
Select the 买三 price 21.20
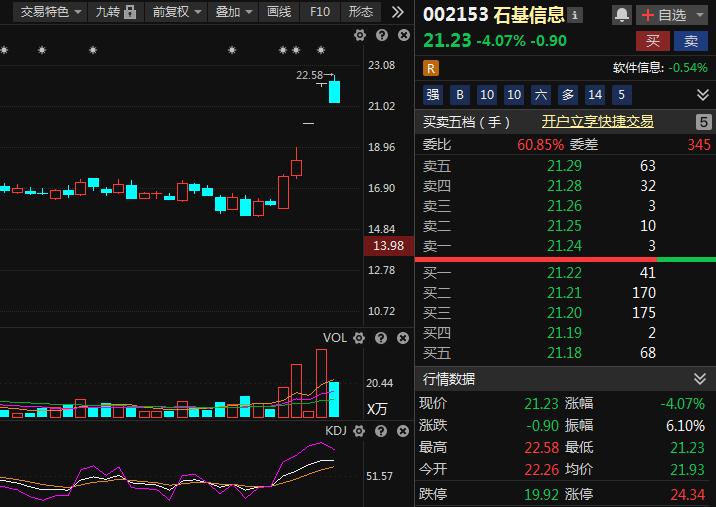click(564, 313)
